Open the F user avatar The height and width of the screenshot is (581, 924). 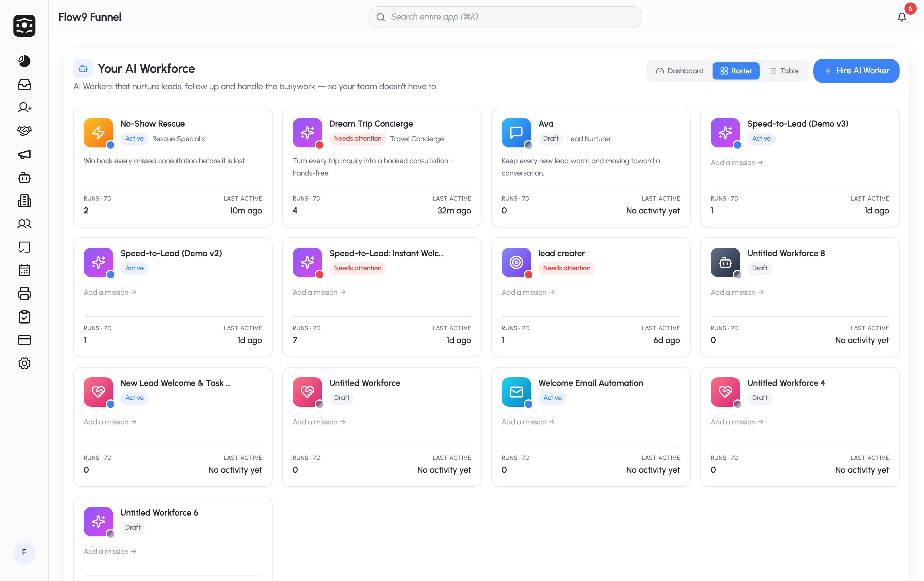[24, 553]
